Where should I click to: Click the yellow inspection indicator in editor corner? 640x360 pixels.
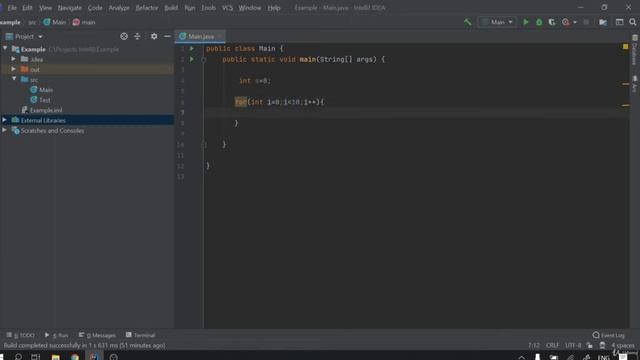tap(625, 47)
